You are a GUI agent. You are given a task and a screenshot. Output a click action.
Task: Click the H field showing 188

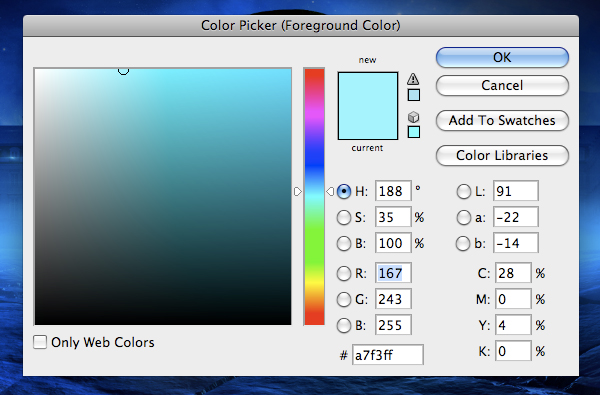click(393, 191)
